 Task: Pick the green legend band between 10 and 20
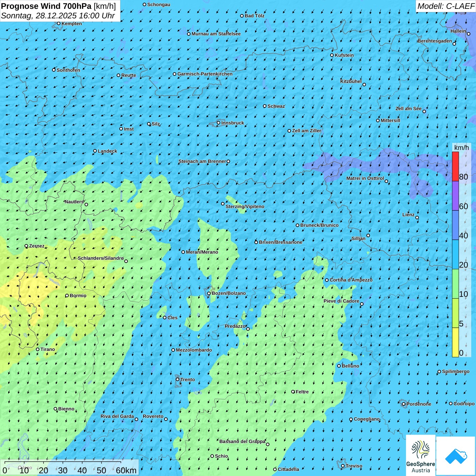point(455,284)
